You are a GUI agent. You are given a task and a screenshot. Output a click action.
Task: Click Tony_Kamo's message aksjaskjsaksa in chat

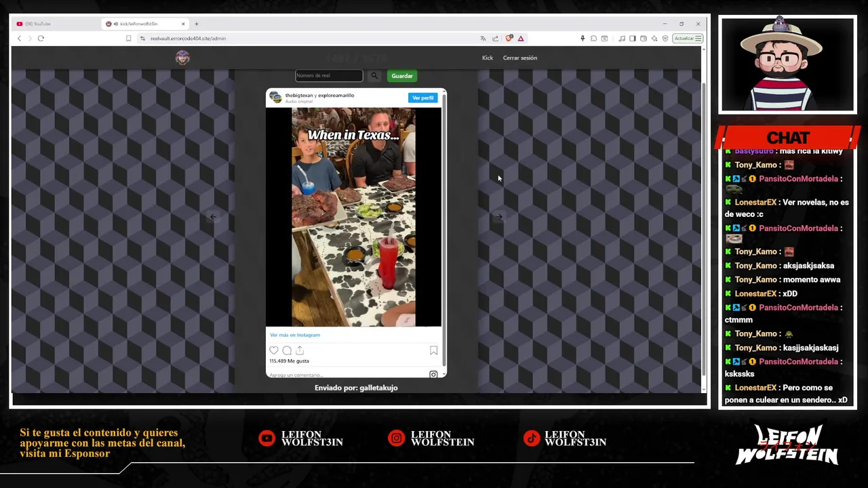click(x=780, y=266)
